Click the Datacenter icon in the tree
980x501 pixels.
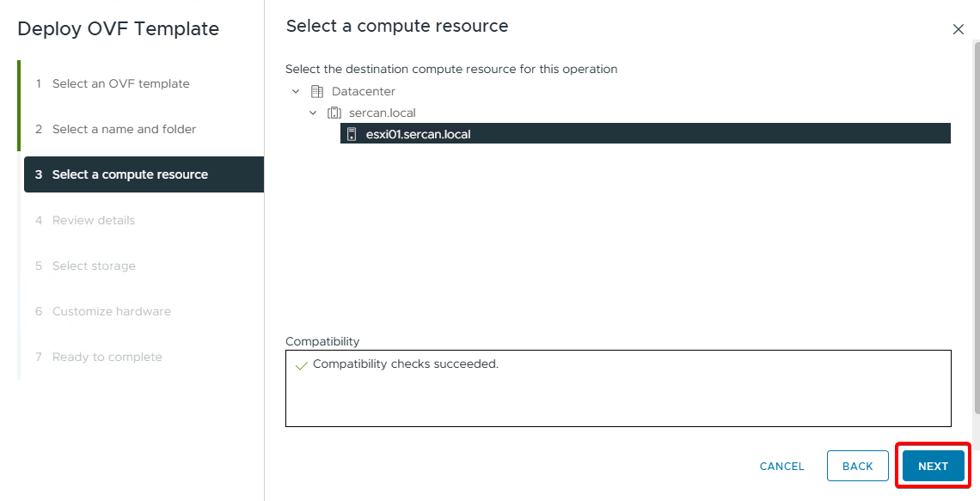click(316, 91)
